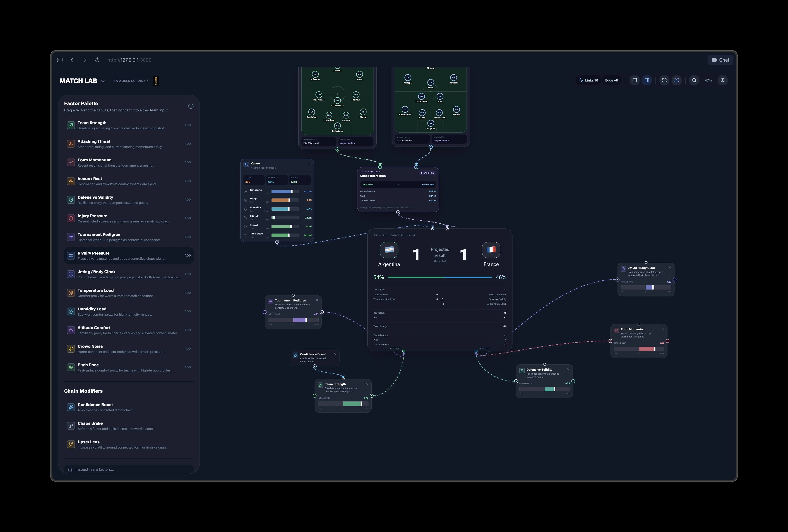Expand the MATCH LAB dropdown chevron

[x=103, y=81]
